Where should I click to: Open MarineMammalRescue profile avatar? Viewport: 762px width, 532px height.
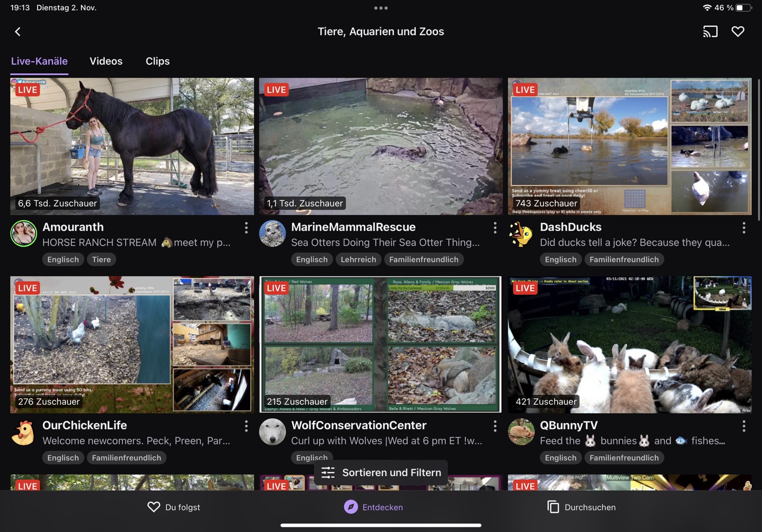[272, 234]
